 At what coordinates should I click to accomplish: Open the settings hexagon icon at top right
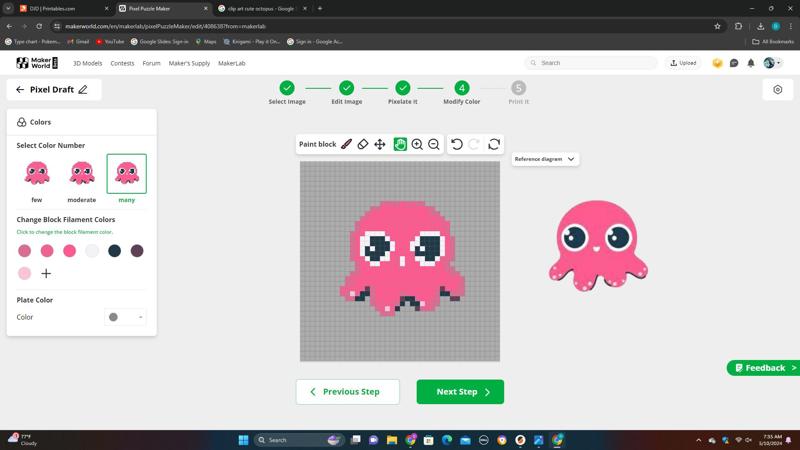(778, 90)
